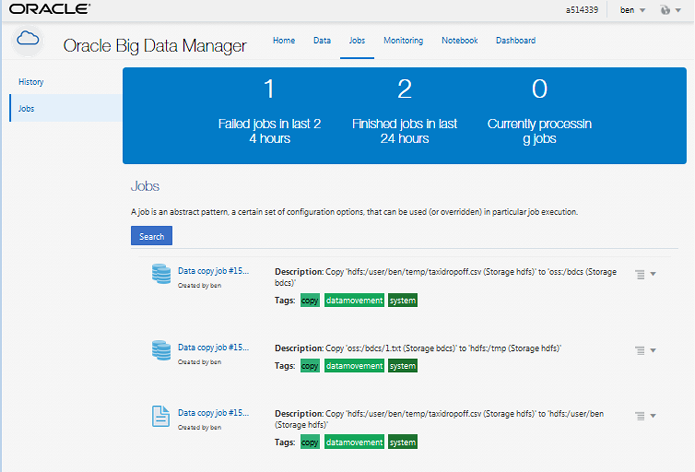Open the Monitoring tab
695x472 pixels.
click(403, 40)
